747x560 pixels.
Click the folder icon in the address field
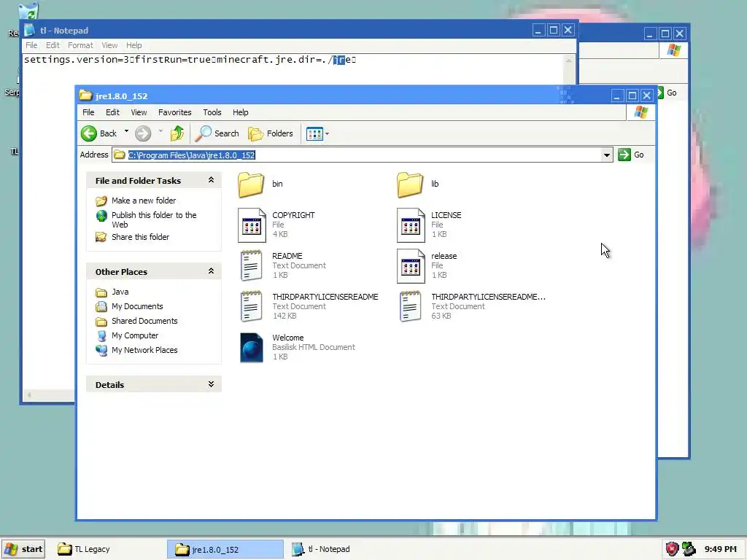point(120,155)
